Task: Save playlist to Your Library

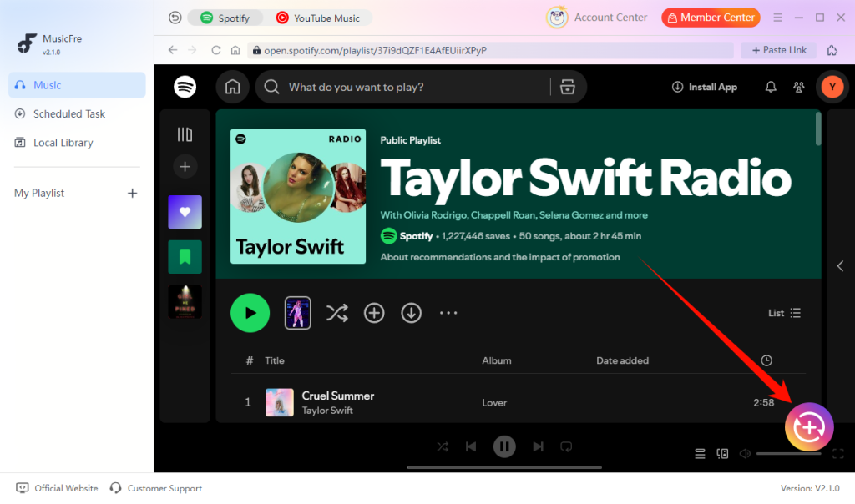Action: 374,313
